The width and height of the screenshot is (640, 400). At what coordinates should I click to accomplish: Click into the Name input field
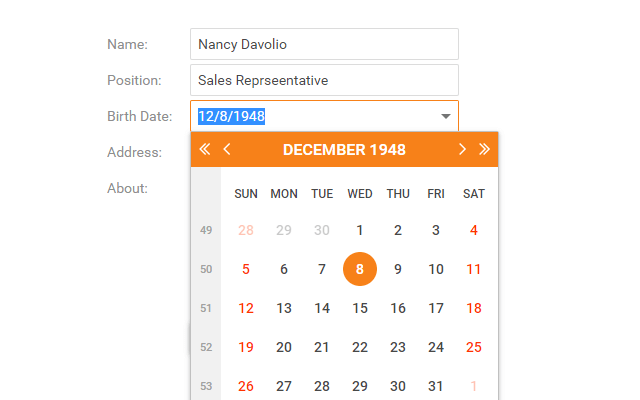pos(324,44)
